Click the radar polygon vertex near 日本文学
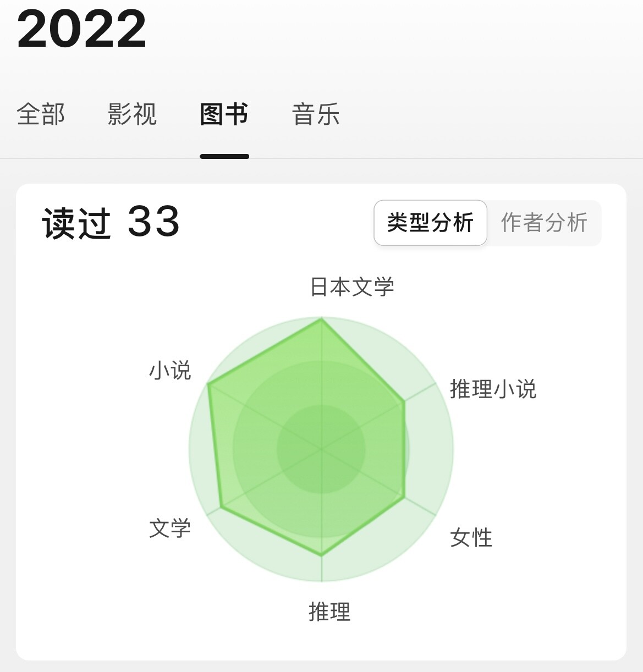 (321, 318)
